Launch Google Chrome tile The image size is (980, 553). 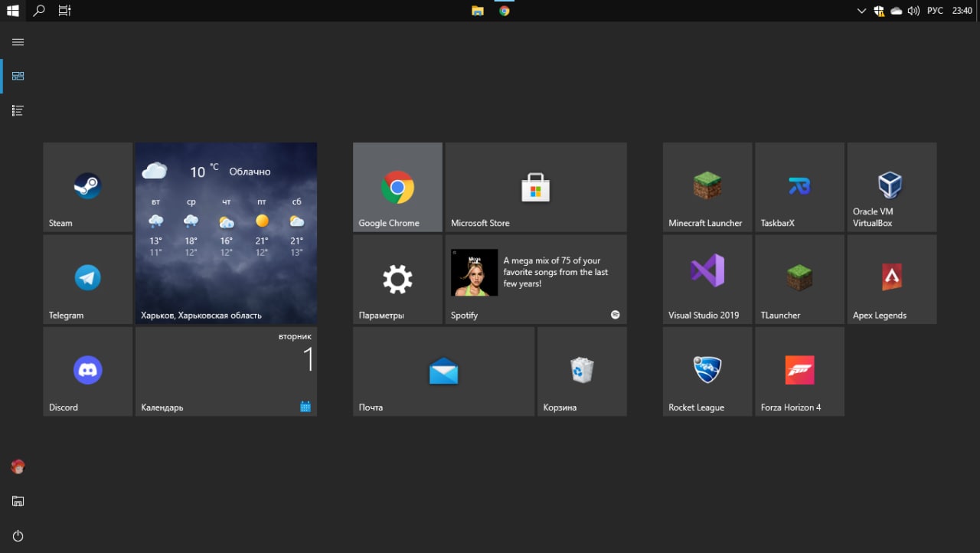click(397, 187)
